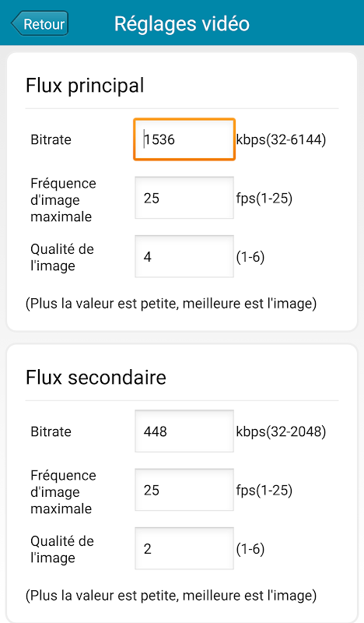Tap the Retour back button
The image size is (364, 623).
pos(40,24)
